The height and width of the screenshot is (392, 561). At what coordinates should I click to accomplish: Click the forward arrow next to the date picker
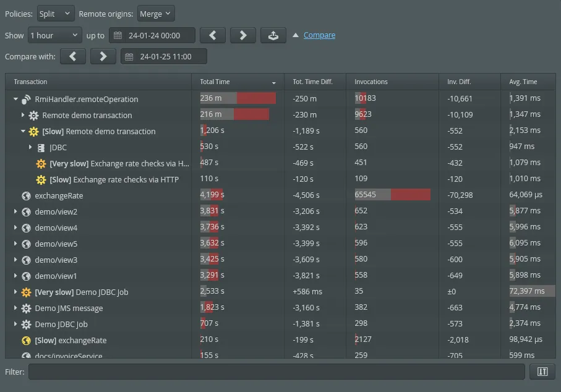(242, 35)
